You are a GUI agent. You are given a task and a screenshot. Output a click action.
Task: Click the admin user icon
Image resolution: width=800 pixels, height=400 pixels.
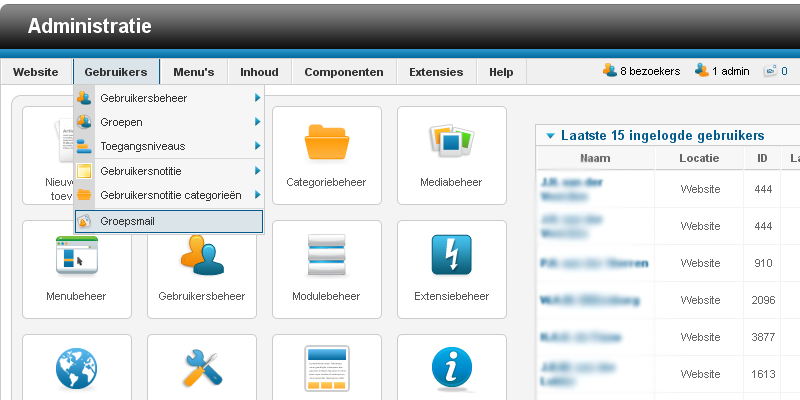[702, 70]
